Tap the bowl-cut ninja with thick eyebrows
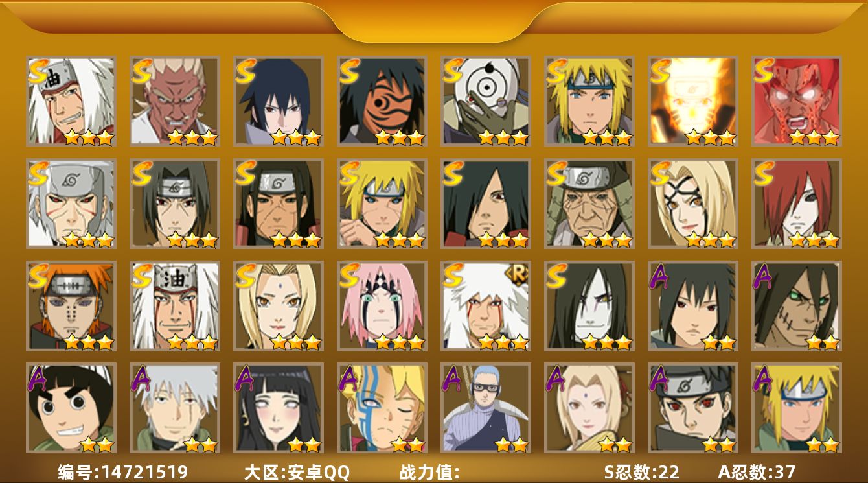Image resolution: width=868 pixels, height=483 pixels. pos(71,408)
